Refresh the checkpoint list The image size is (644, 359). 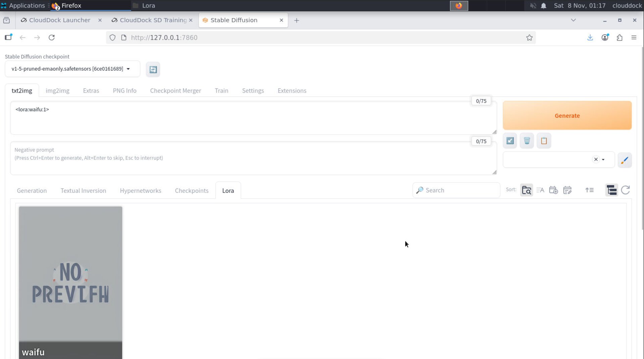tap(153, 69)
